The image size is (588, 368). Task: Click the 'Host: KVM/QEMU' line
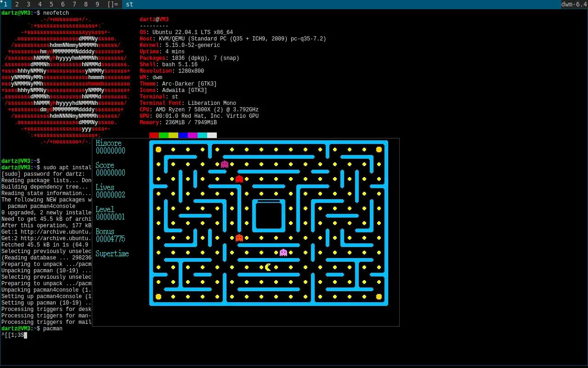(233, 39)
